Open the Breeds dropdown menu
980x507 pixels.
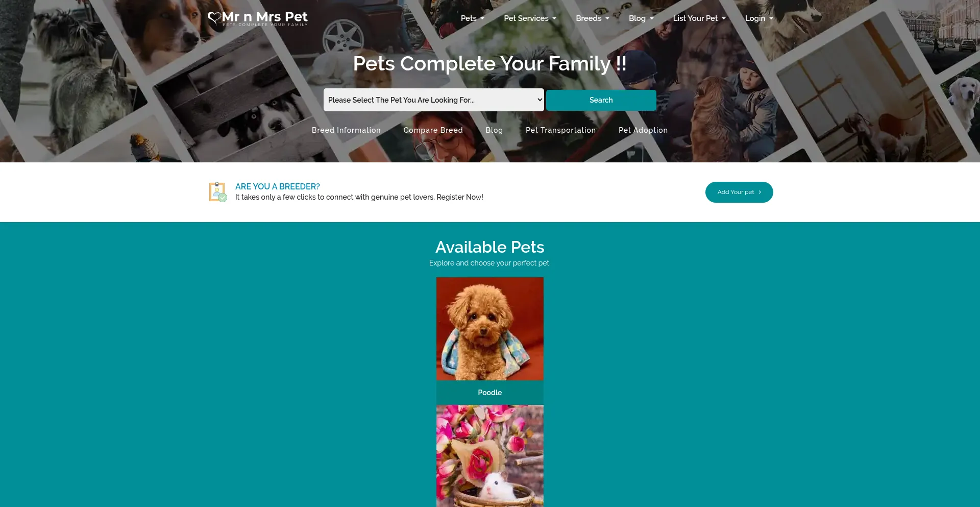pos(592,18)
